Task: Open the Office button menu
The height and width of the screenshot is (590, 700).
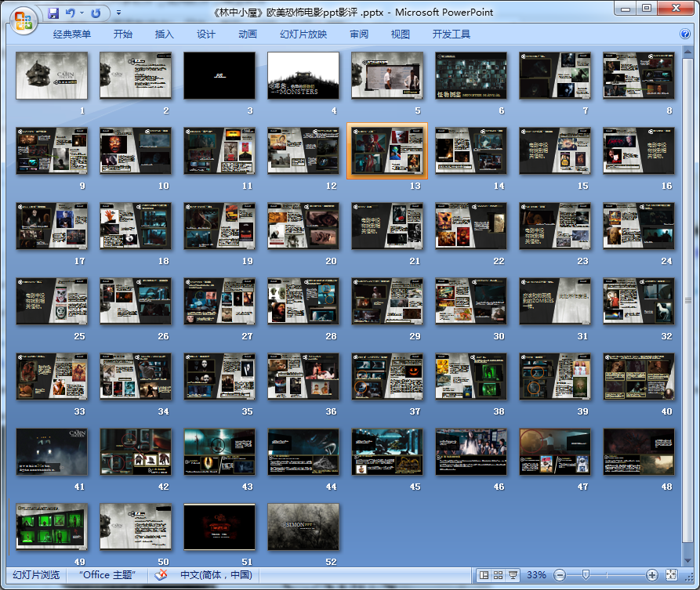Action: click(x=24, y=20)
